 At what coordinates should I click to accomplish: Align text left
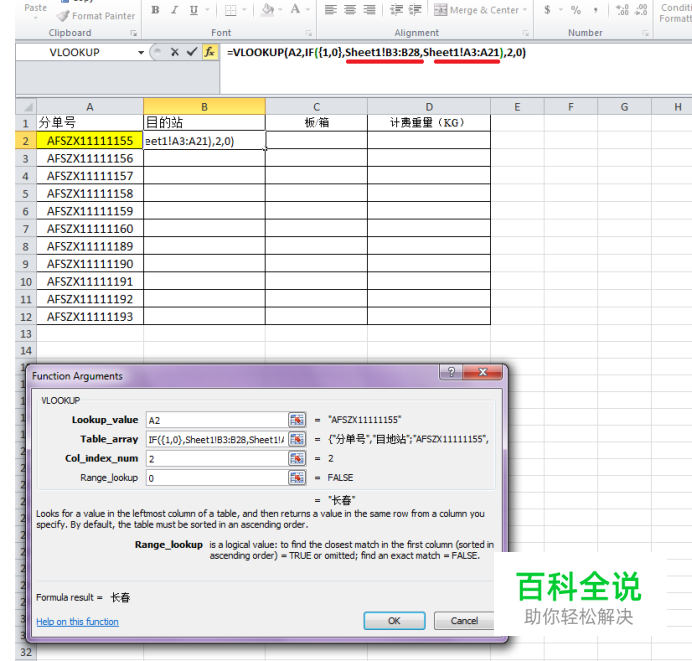point(331,10)
